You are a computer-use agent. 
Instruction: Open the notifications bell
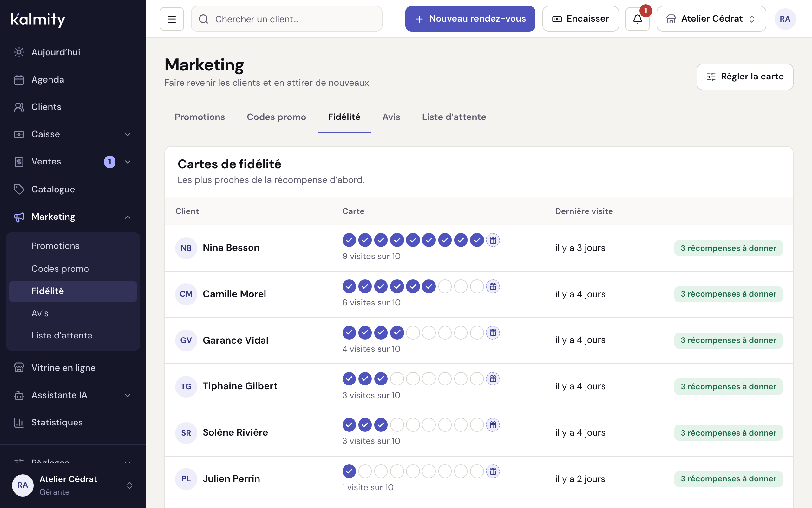pos(637,19)
